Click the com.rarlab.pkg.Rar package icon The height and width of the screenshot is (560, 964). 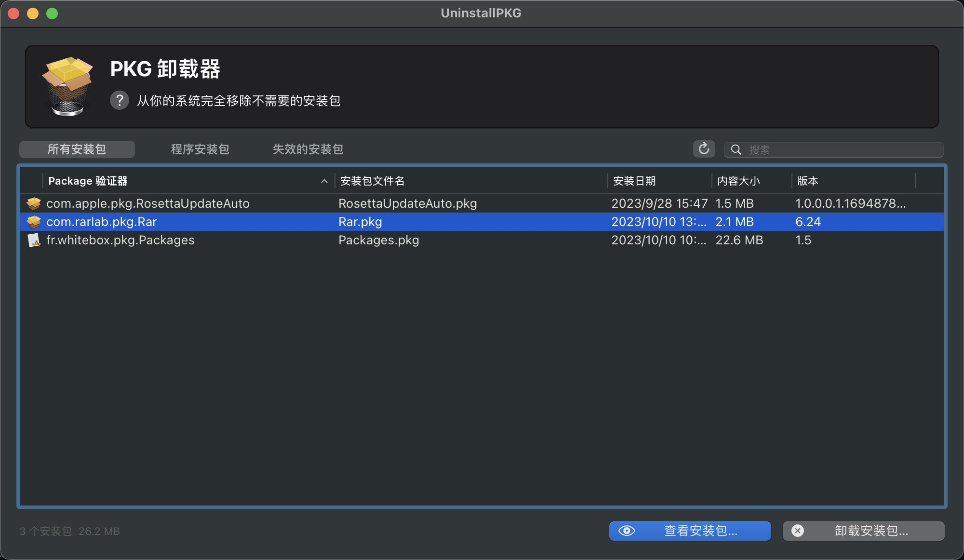pyautogui.click(x=34, y=222)
